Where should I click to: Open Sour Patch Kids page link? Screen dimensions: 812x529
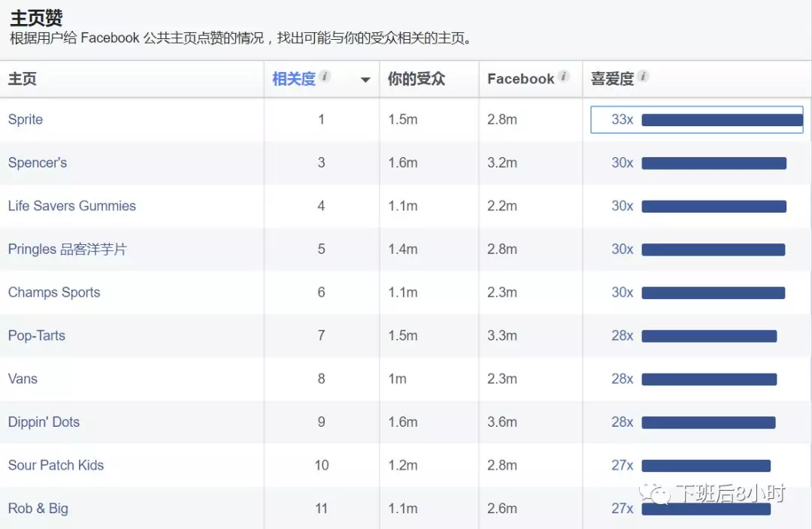pos(56,465)
